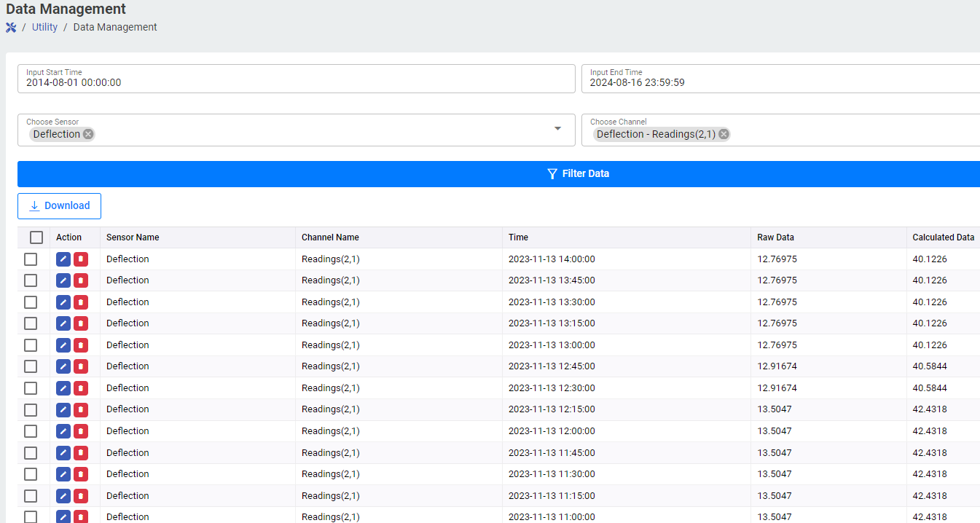Delete the 2023-11-13 13:45:00 reading row

[x=81, y=280]
